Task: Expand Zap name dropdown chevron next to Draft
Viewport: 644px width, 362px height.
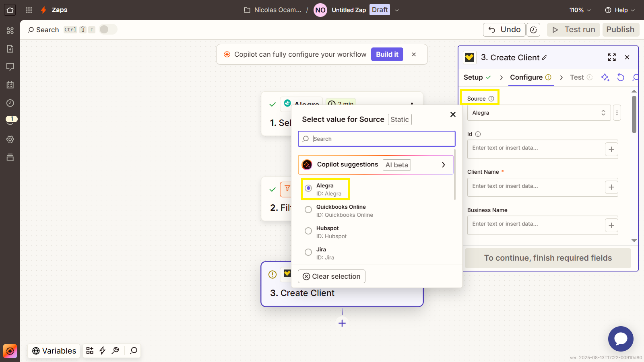Action: coord(396,10)
